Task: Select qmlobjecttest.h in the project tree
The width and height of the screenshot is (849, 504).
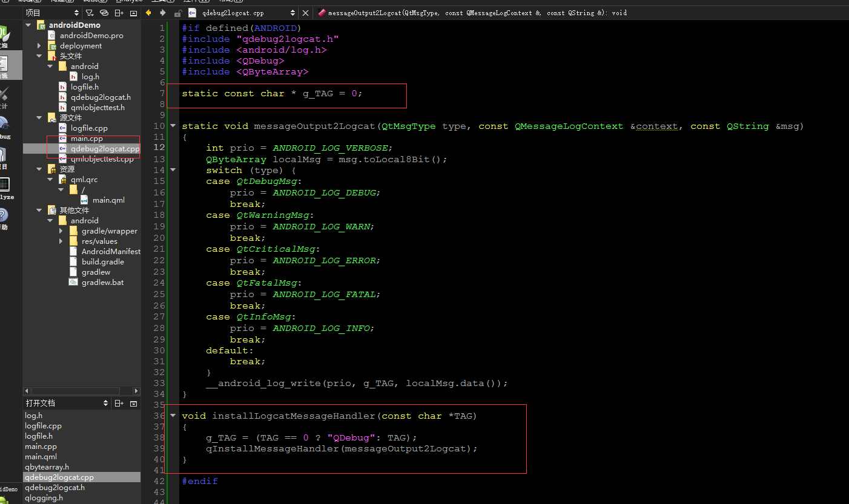Action: pyautogui.click(x=97, y=107)
